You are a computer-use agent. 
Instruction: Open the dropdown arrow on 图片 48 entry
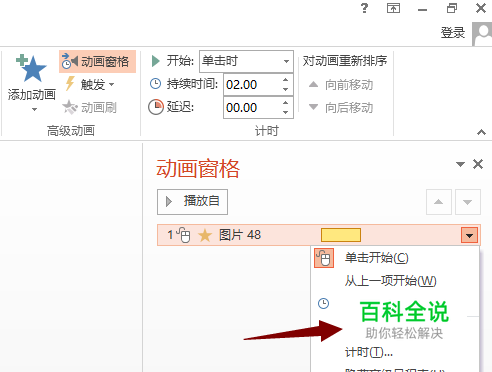(469, 235)
